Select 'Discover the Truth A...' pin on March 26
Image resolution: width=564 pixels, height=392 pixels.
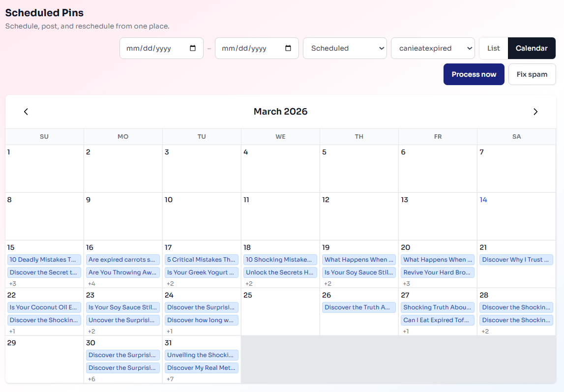[x=359, y=307]
